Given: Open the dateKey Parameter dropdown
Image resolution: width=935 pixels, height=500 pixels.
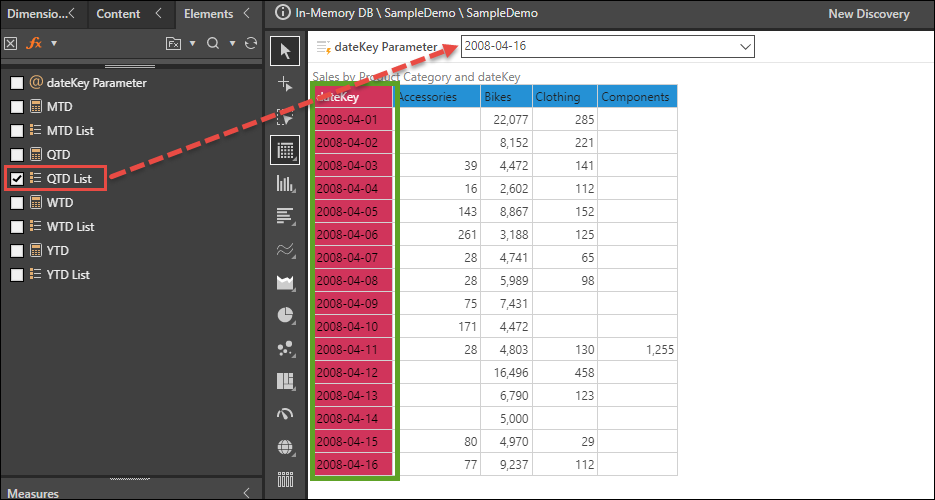Looking at the screenshot, I should (744, 46).
